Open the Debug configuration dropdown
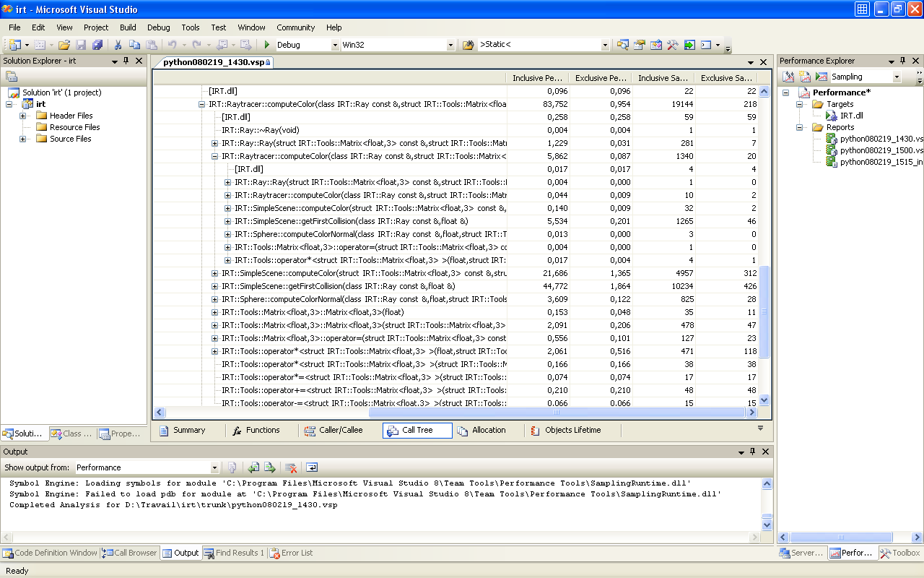 [x=334, y=45]
